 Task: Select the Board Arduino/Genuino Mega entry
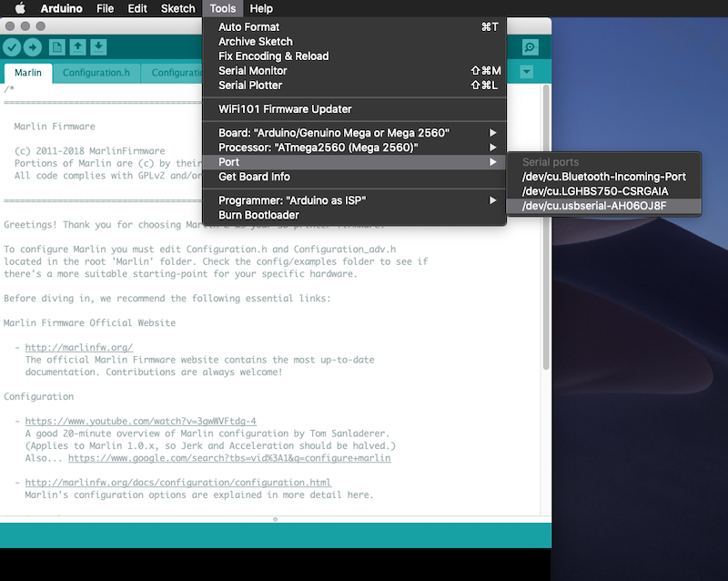click(354, 133)
